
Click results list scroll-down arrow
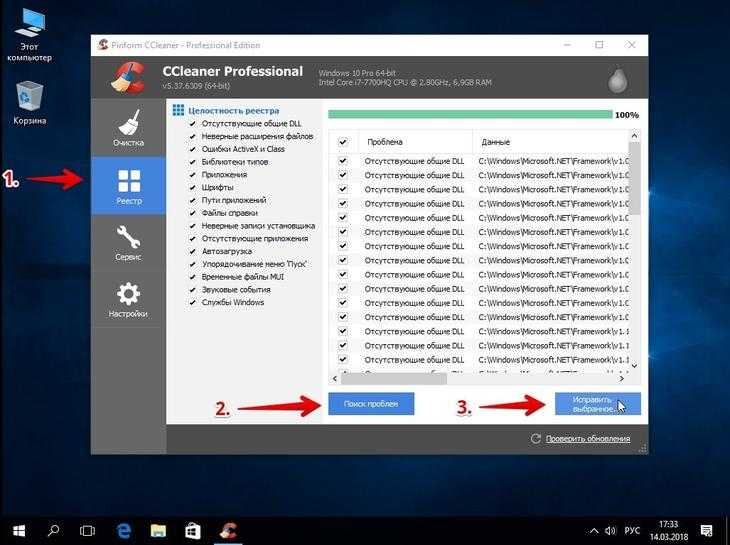coord(634,366)
